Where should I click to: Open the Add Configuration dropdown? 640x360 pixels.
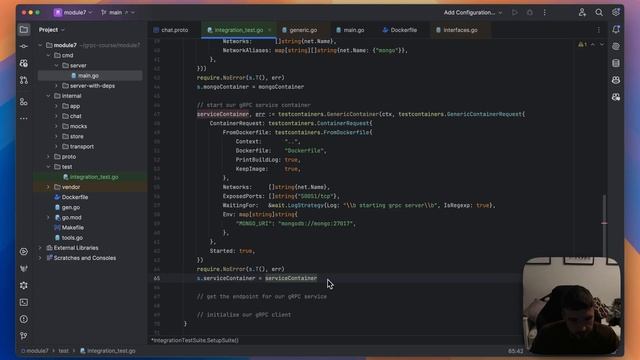[x=473, y=13]
